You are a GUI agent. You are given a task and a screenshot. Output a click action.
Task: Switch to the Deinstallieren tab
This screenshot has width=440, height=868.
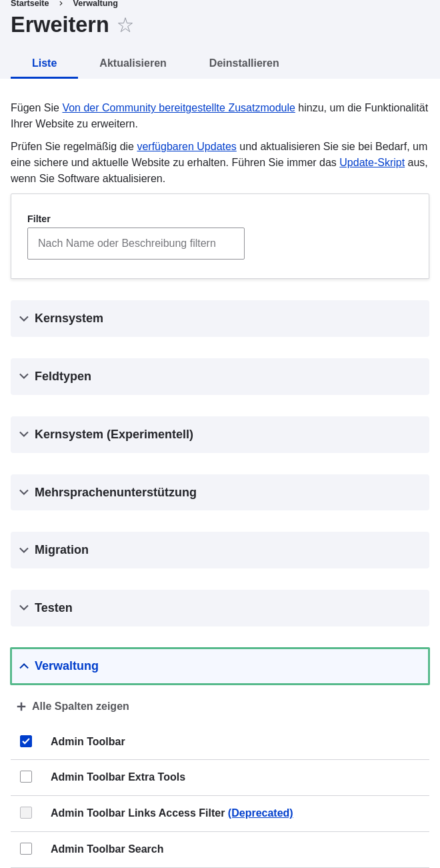(x=244, y=63)
